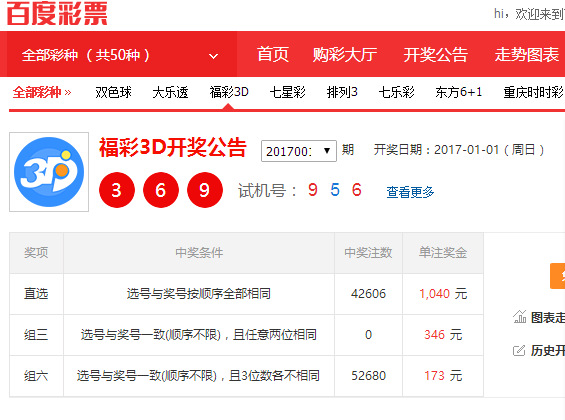The height and width of the screenshot is (420, 565).
Task: Select the 大乐透 tab
Action: click(x=170, y=92)
